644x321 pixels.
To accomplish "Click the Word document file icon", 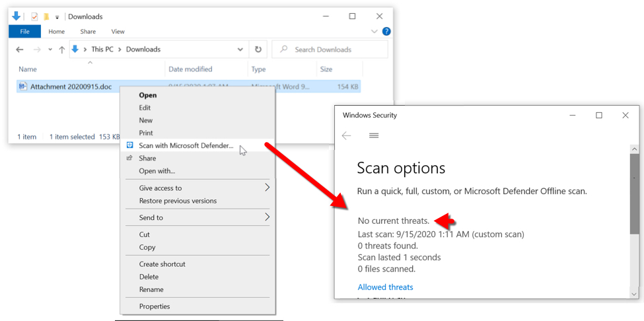I will pyautogui.click(x=23, y=87).
